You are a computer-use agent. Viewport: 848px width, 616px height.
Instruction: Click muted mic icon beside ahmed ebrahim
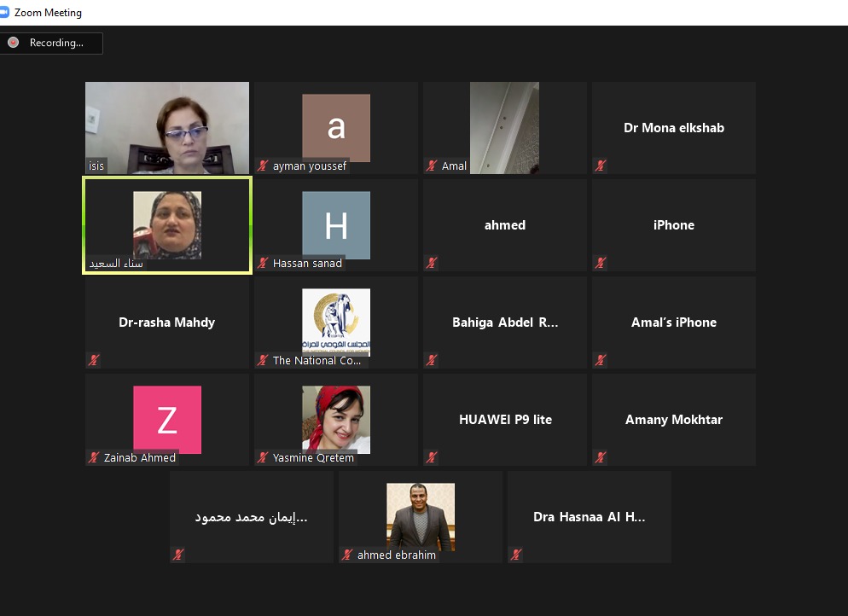pos(347,555)
